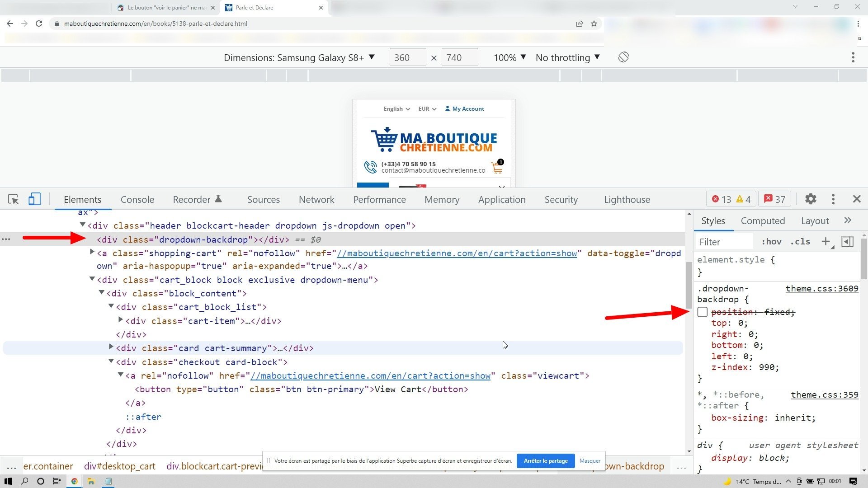Add a new style rule with plus icon
The image size is (868, 488).
[x=826, y=242]
